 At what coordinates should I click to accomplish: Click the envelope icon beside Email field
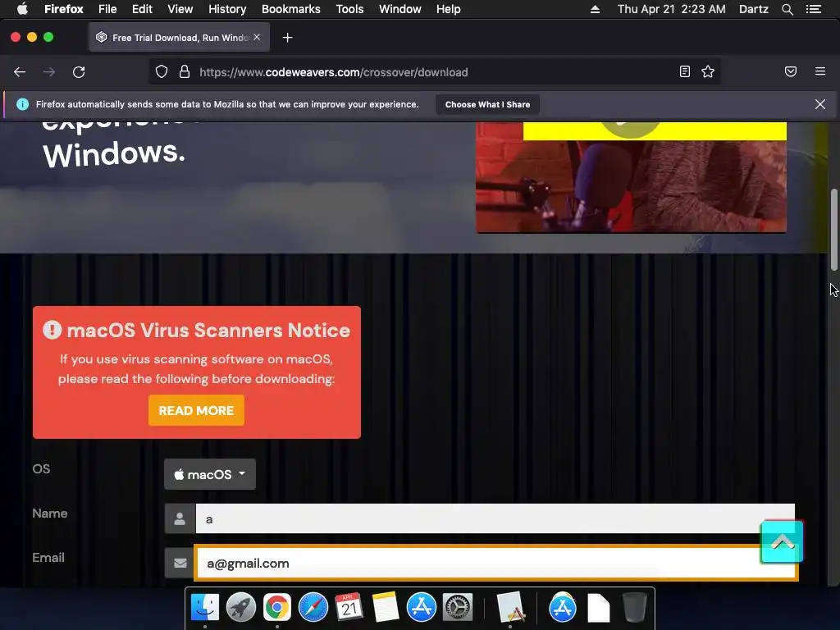(180, 563)
